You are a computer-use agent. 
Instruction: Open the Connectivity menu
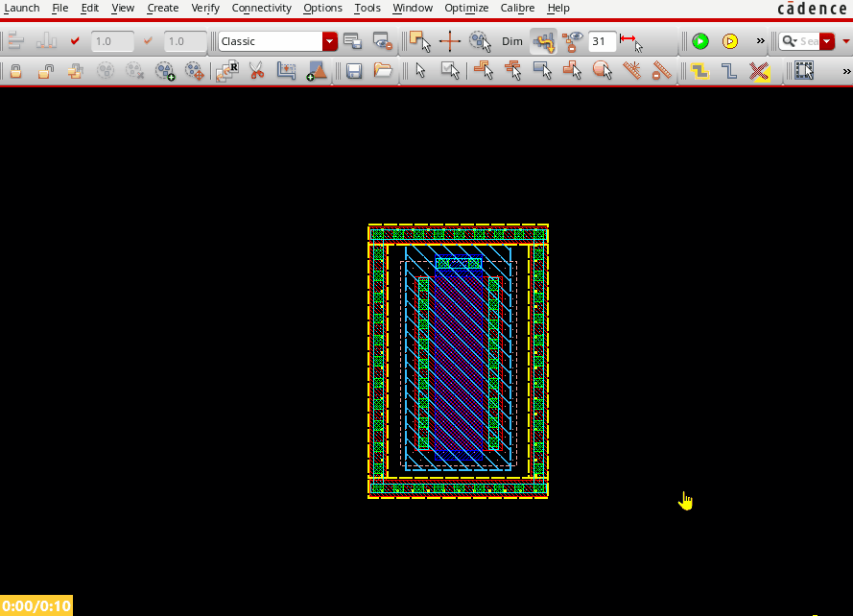pyautogui.click(x=261, y=8)
